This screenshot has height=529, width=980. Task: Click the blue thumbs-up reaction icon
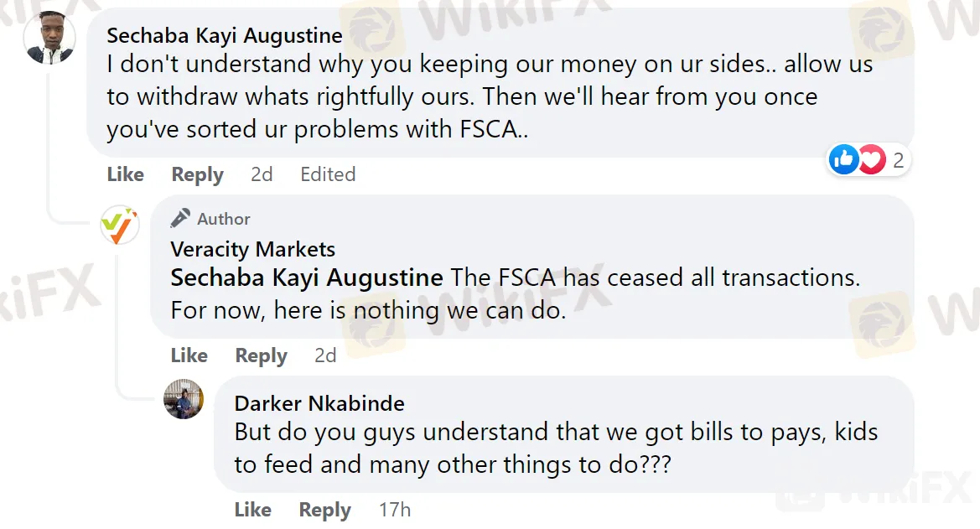[x=843, y=160]
